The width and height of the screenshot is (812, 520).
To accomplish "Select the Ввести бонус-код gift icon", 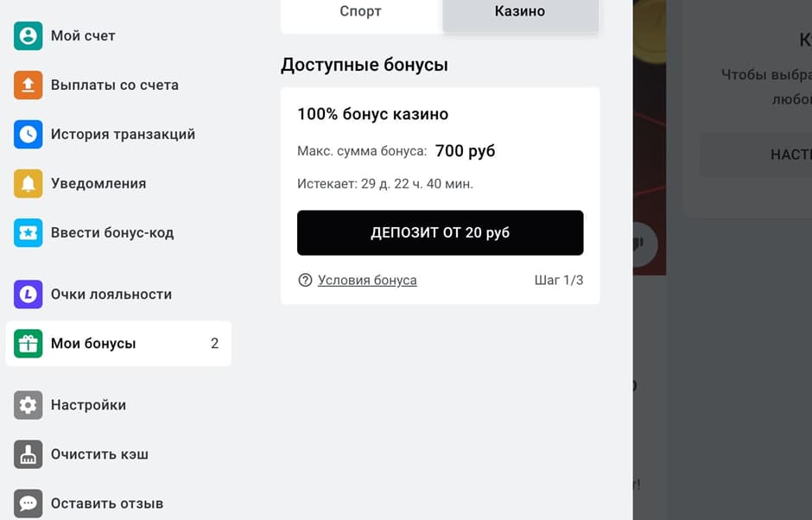I will coord(27,232).
